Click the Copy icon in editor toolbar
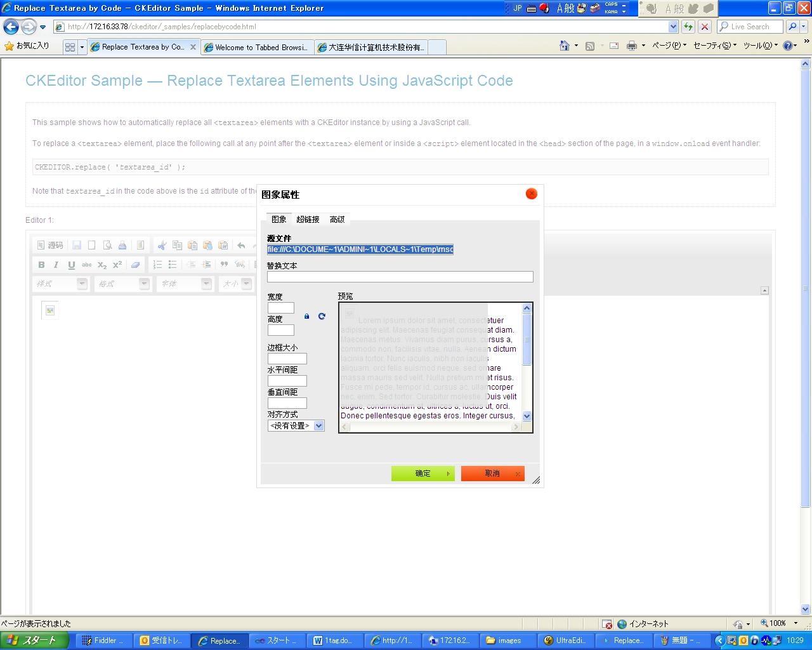812x650 pixels. (177, 245)
